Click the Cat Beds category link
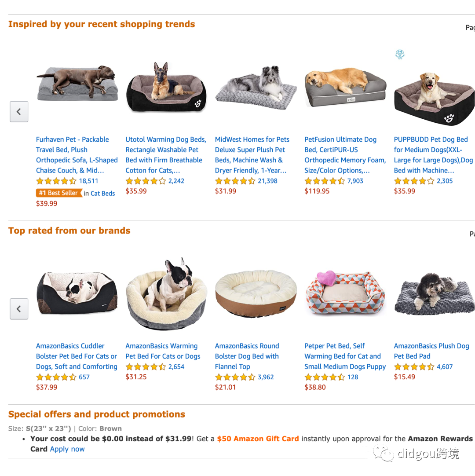 click(102, 194)
